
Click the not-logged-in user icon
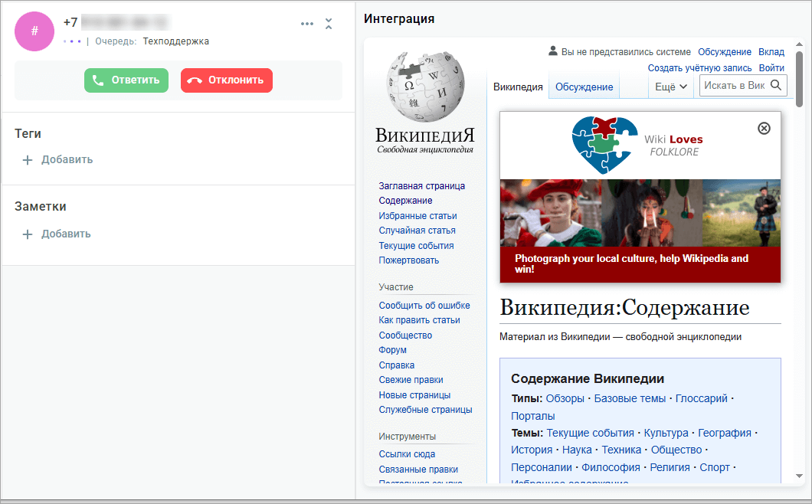pos(553,51)
